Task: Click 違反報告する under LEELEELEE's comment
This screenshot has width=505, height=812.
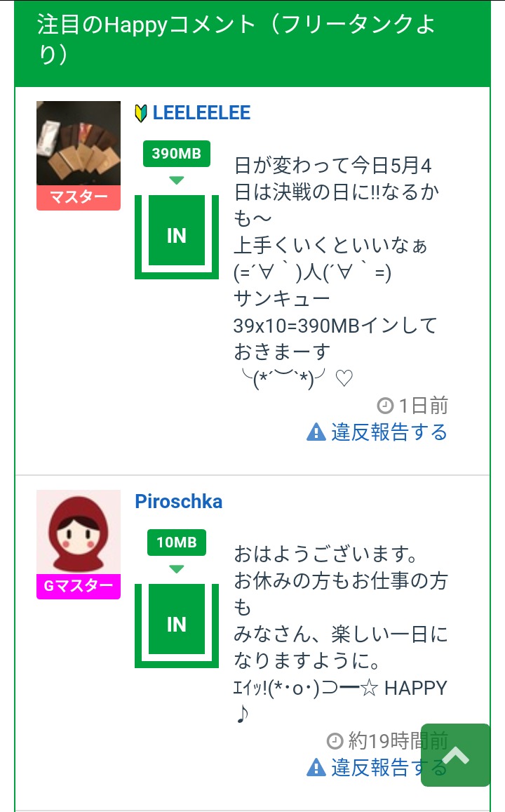Action: pyautogui.click(x=389, y=432)
